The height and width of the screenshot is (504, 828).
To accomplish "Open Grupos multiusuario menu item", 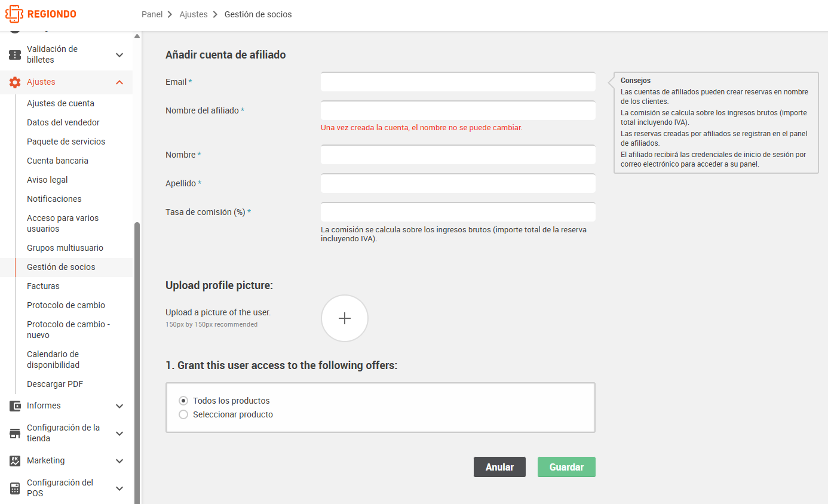I will [65, 248].
